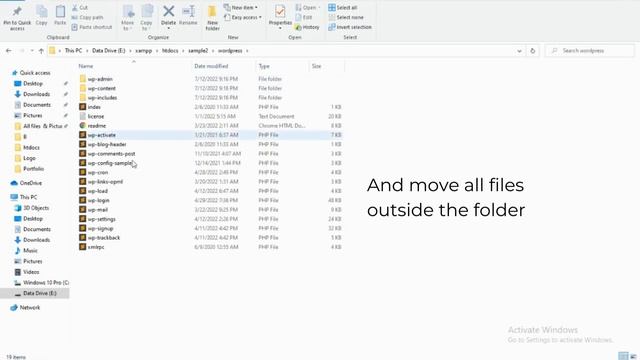Click History in the ribbon
The height and width of the screenshot is (360, 640).
click(x=307, y=27)
